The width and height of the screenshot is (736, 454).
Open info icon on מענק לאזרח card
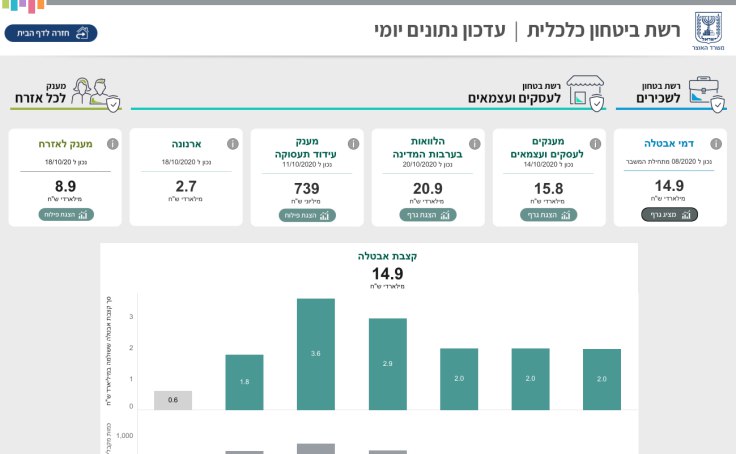[113, 144]
